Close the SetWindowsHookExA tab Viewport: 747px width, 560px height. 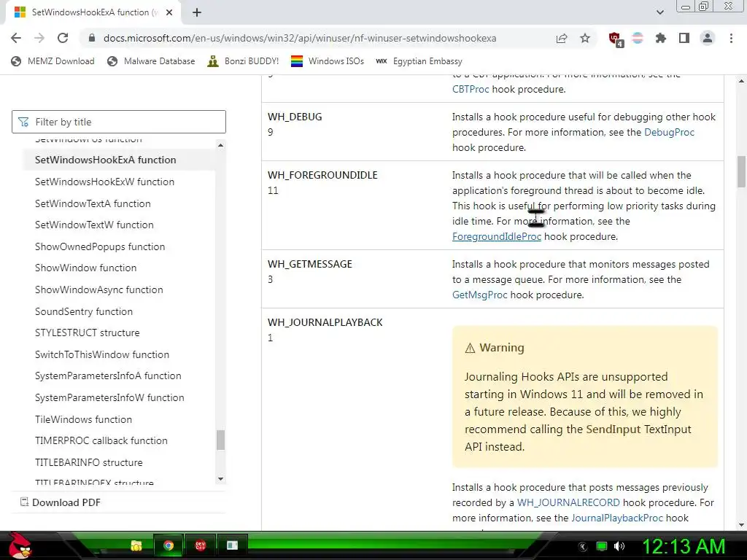click(169, 12)
